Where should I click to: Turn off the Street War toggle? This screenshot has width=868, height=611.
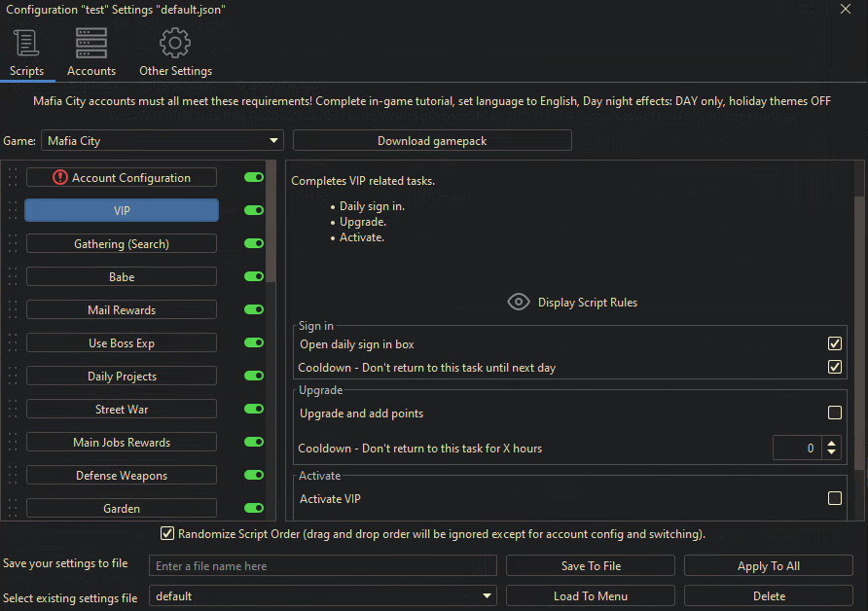254,409
